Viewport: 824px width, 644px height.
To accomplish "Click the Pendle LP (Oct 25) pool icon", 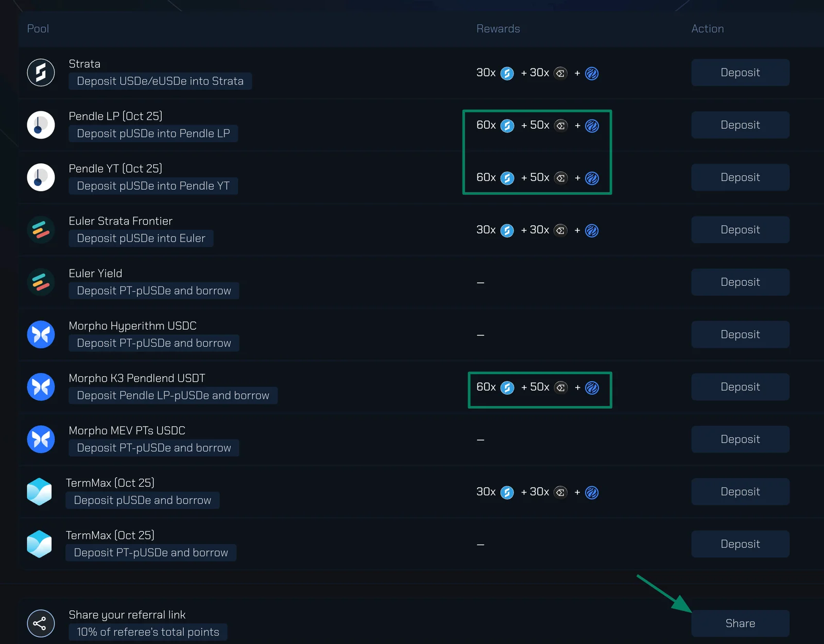I will (41, 125).
